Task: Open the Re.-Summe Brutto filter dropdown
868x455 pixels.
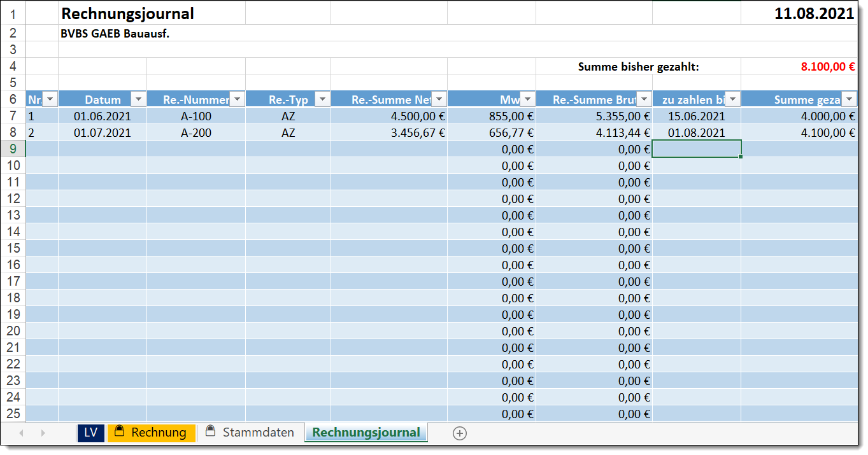Action: (644, 99)
